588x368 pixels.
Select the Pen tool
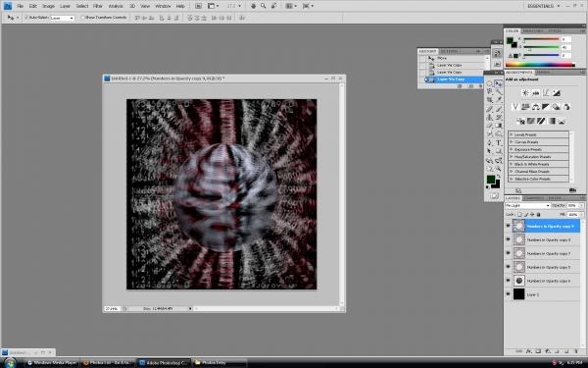(x=490, y=142)
